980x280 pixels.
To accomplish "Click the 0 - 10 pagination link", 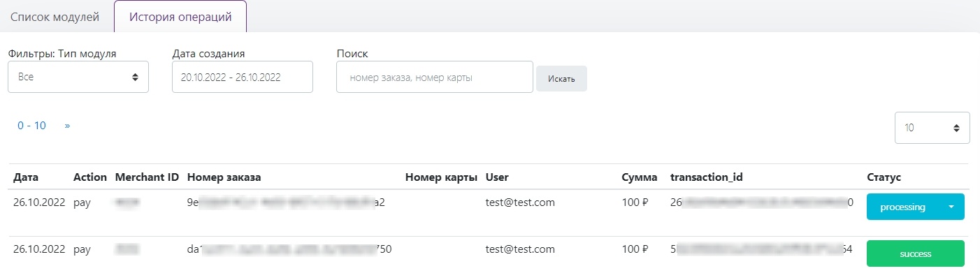I will pyautogui.click(x=31, y=126).
